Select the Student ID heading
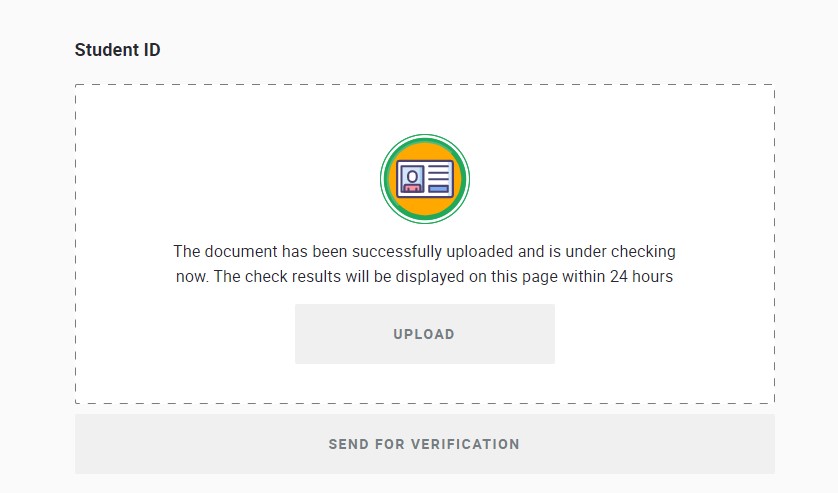Image resolution: width=838 pixels, height=493 pixels. tap(118, 50)
